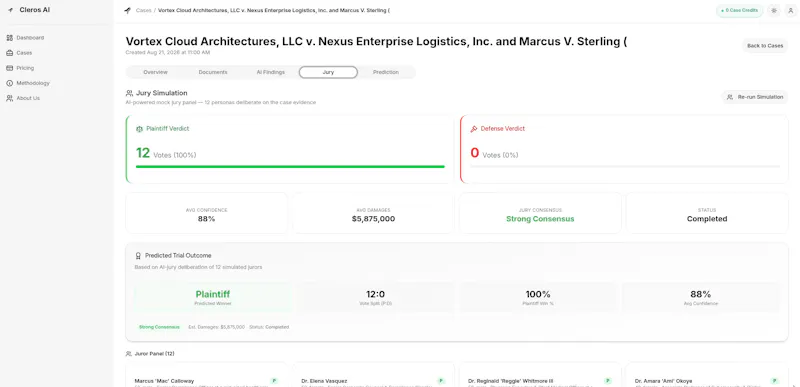Follow the Cases breadcrumb link
Viewport: 800px width, 387px height.
pyautogui.click(x=143, y=10)
